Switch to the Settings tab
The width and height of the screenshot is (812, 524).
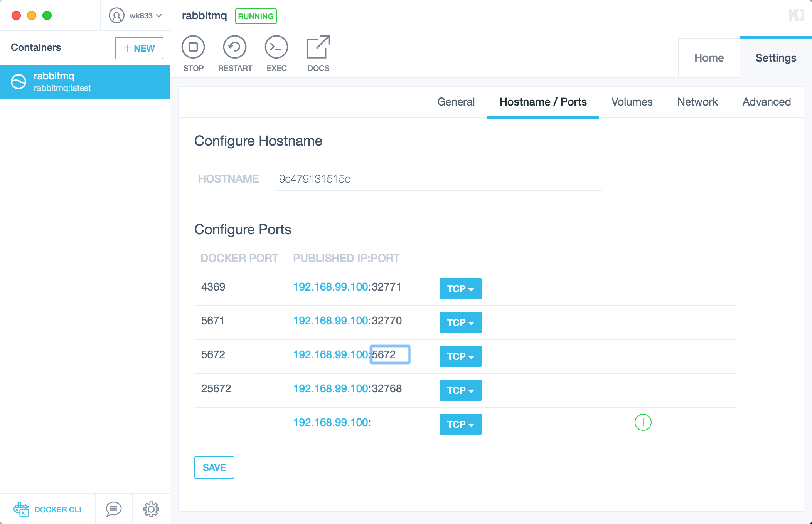tap(776, 58)
